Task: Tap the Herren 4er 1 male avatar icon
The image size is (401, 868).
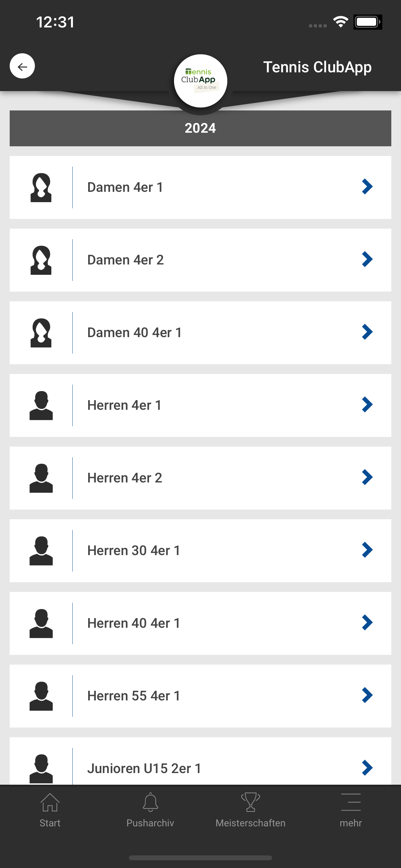Action: click(x=41, y=405)
